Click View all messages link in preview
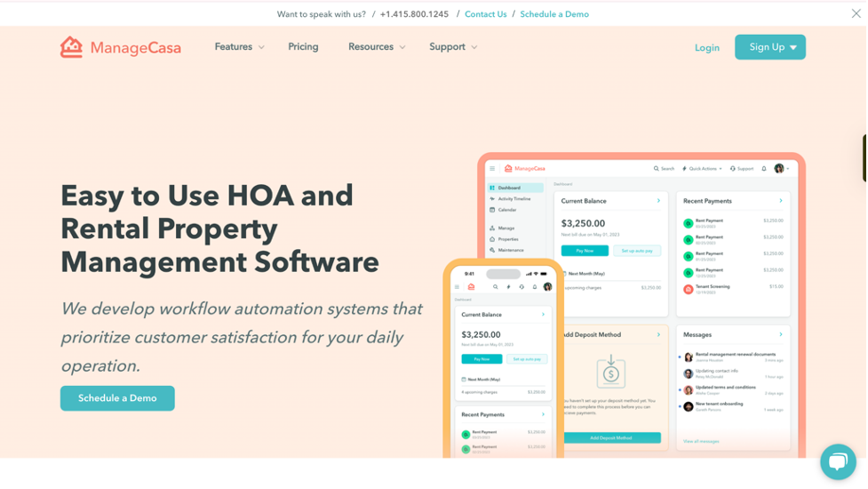Screen dimensions: 868x489 [x=701, y=441]
